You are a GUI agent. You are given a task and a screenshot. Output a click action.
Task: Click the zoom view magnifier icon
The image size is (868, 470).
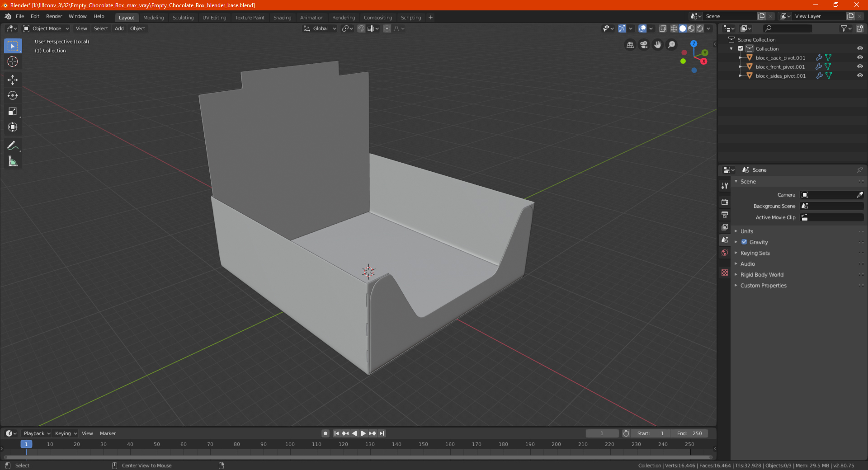coord(672,45)
